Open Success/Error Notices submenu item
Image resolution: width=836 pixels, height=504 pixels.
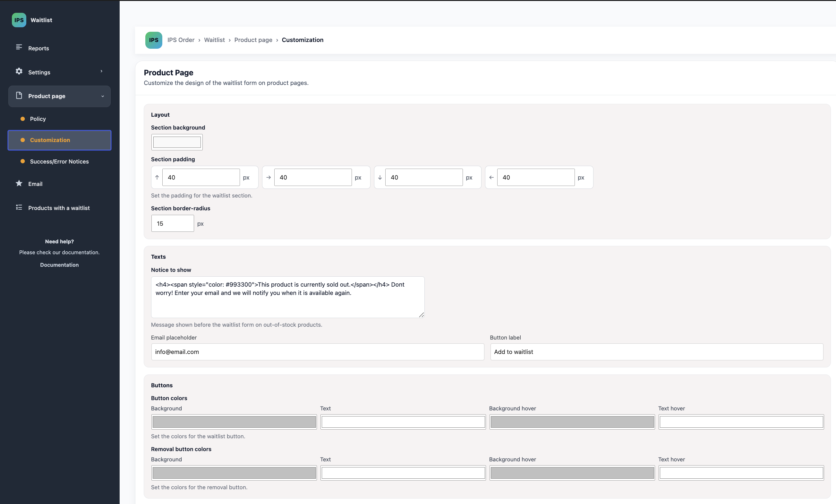pyautogui.click(x=59, y=162)
